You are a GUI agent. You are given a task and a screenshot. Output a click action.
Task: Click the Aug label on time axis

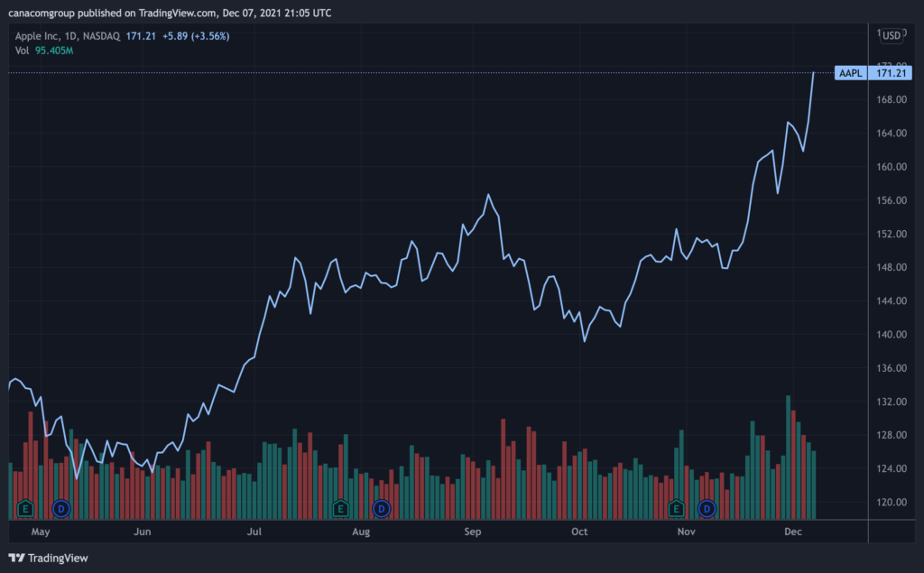(361, 531)
